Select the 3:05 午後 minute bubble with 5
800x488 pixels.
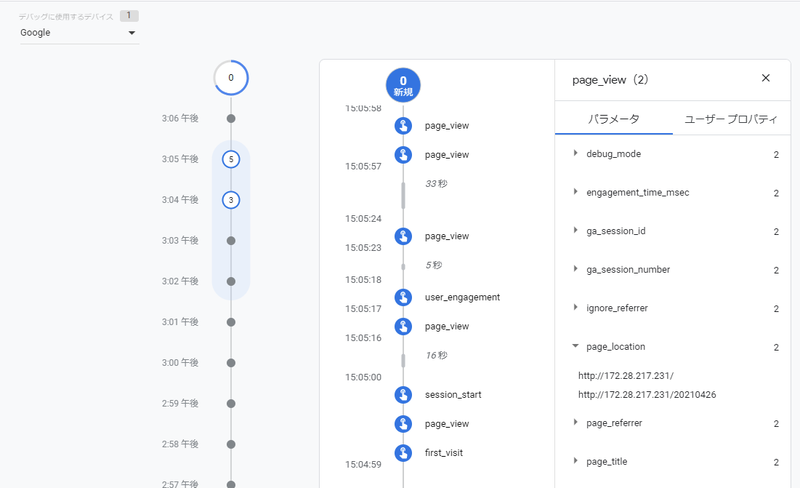[x=231, y=159]
